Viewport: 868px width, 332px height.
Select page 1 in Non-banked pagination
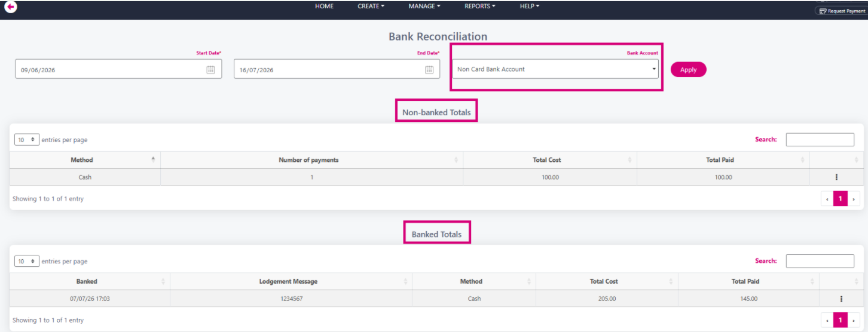[x=840, y=199]
